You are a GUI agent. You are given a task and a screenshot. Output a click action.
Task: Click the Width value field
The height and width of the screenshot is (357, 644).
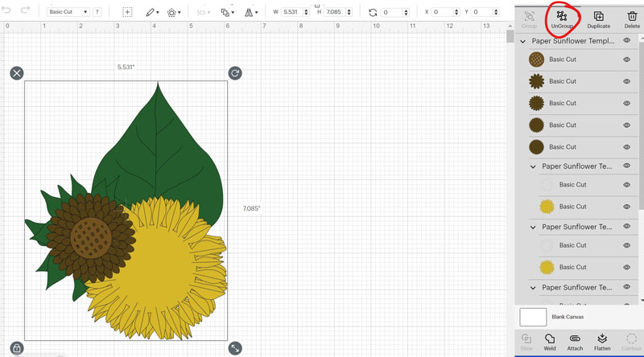pyautogui.click(x=292, y=12)
